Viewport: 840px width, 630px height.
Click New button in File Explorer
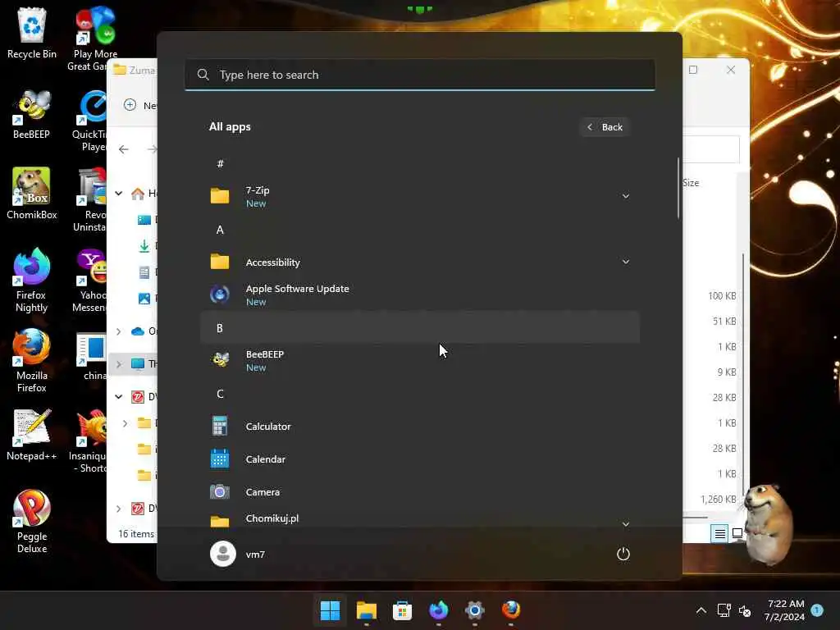tap(140, 105)
